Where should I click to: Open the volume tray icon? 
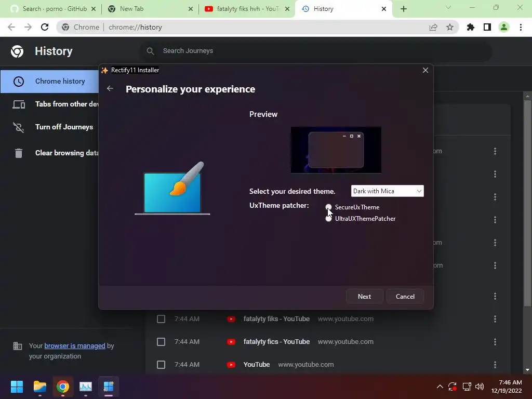click(480, 387)
